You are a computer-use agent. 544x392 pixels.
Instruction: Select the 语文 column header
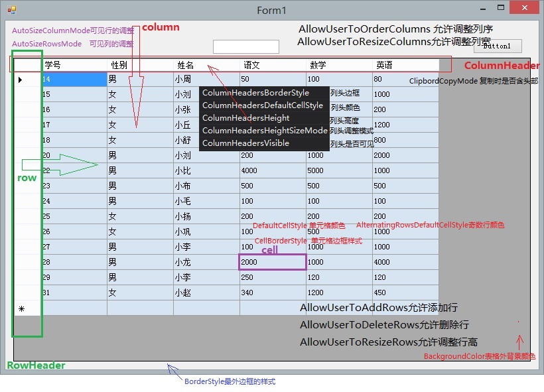[x=273, y=65]
